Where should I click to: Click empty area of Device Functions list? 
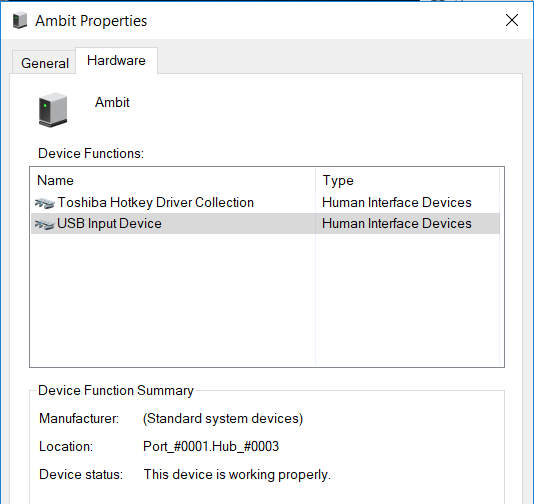tap(265, 300)
